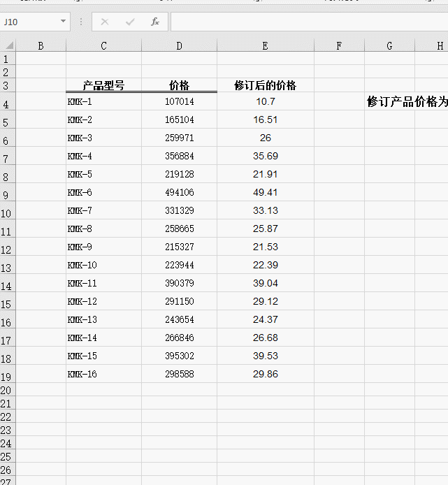This screenshot has width=448, height=485.
Task: Select cell KMK-6
Action: click(x=103, y=192)
